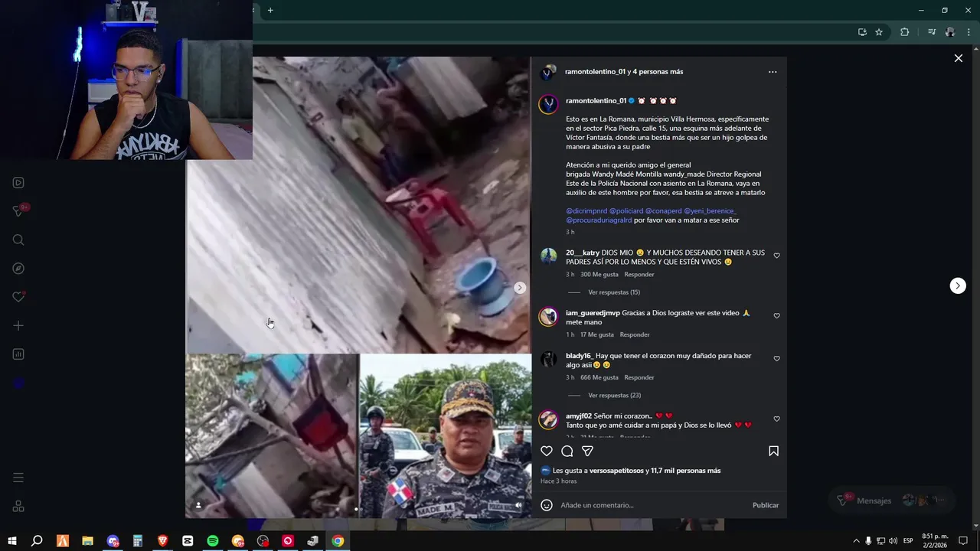This screenshot has height=551, width=980.
Task: Open Instagram search in left sidebar
Action: (x=18, y=240)
